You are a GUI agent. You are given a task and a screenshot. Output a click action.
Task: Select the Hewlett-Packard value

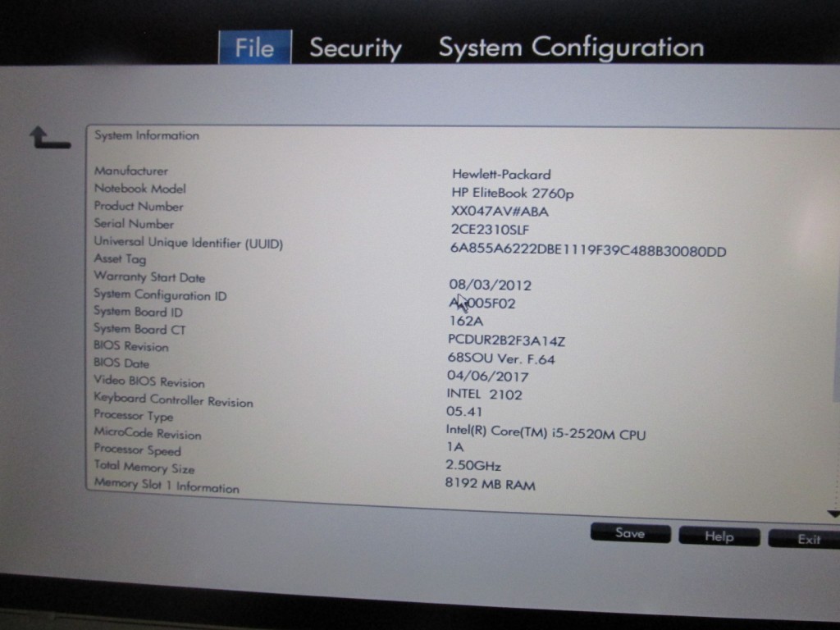tap(501, 174)
